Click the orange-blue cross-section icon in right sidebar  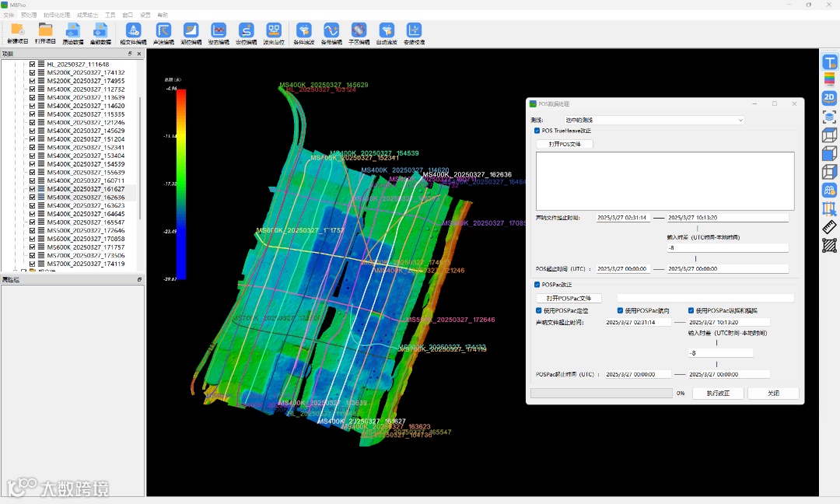[x=829, y=208]
